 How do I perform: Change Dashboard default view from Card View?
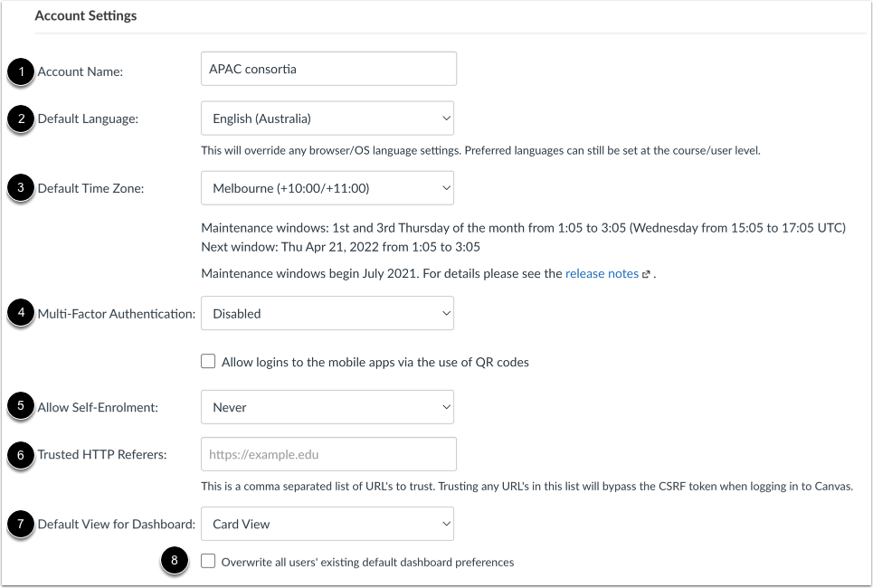pyautogui.click(x=327, y=523)
